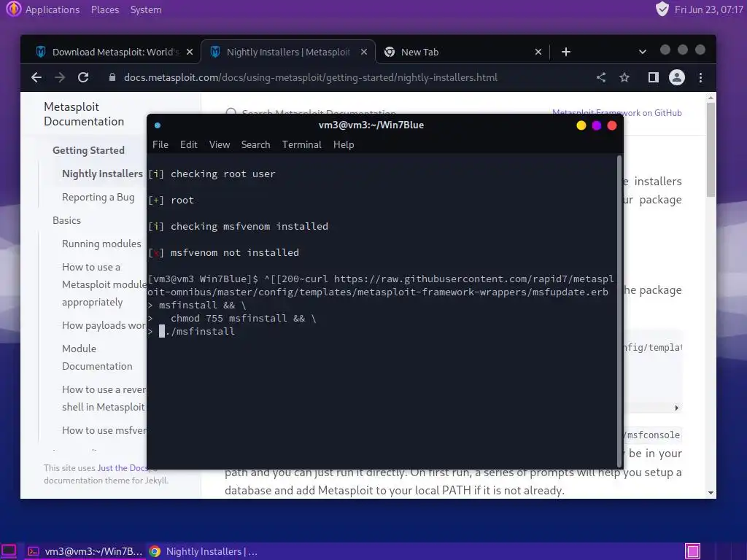
Task: Bookmark this page with the star icon
Action: [624, 77]
